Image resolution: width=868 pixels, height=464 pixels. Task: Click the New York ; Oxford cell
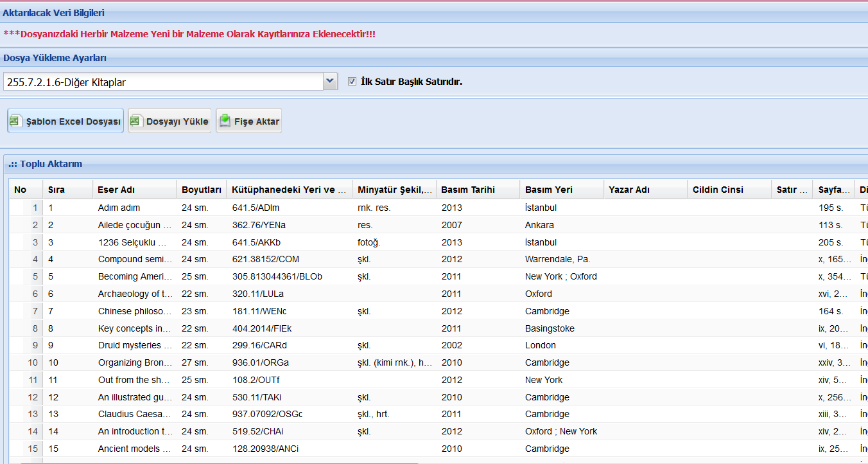pyautogui.click(x=560, y=276)
